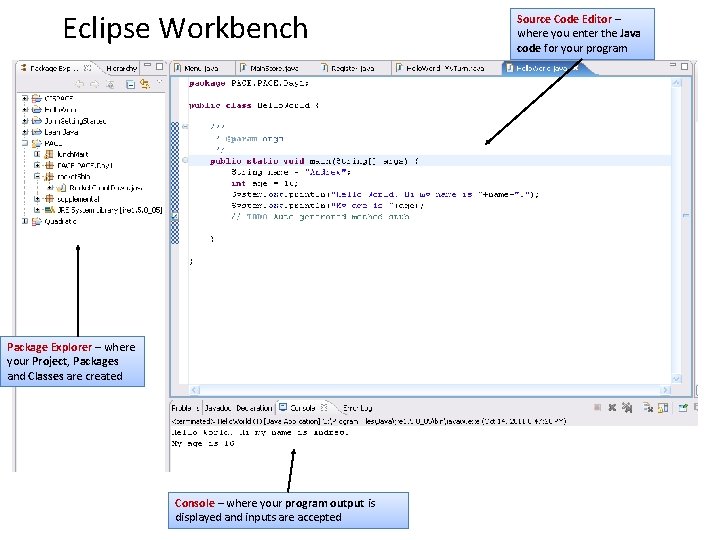720x540 pixels.
Task: Click the 'My age is 16' console output
Action: [x=203, y=444]
